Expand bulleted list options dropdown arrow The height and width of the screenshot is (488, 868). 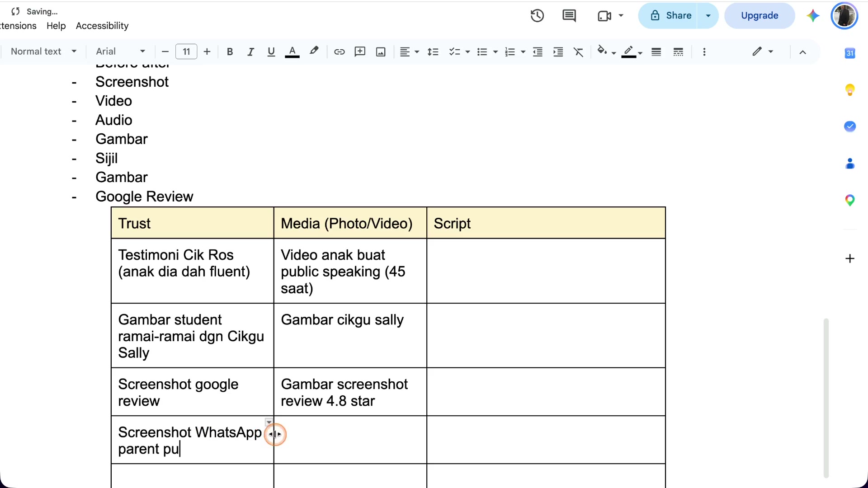(495, 52)
